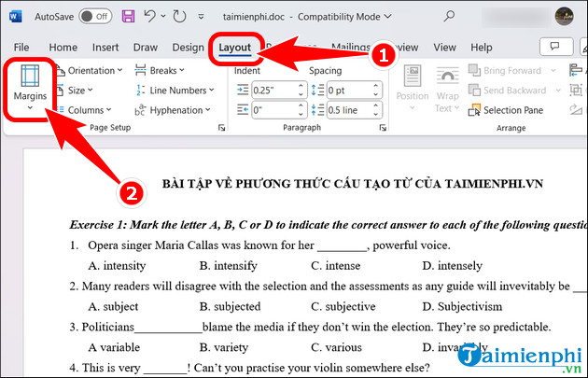Click the Spacing After icon
588x378 pixels.
point(317,110)
